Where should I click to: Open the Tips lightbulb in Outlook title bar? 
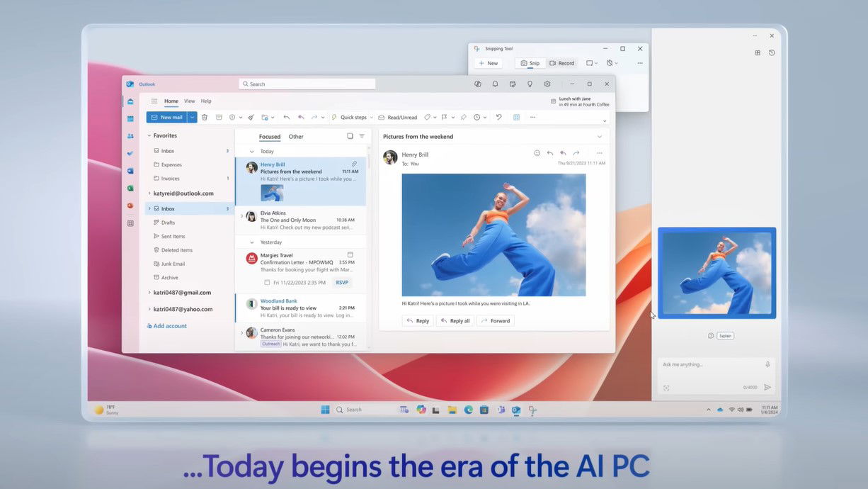tap(530, 84)
